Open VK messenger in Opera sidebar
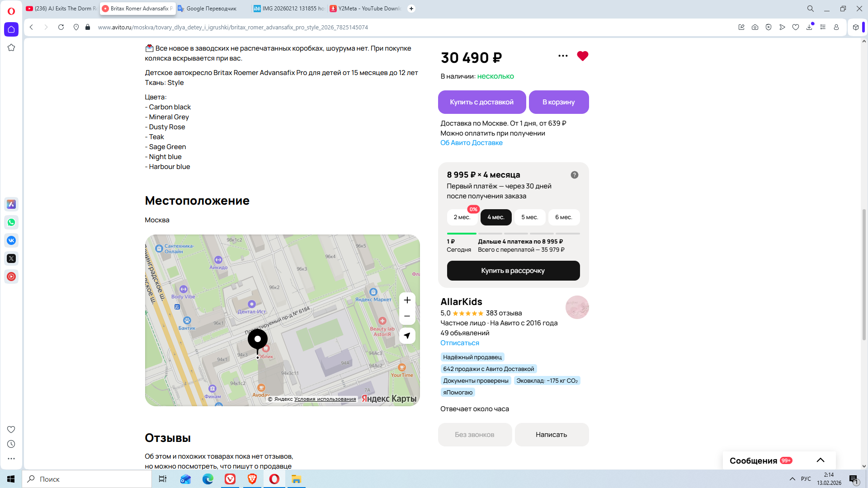The height and width of the screenshot is (488, 868). click(x=11, y=240)
